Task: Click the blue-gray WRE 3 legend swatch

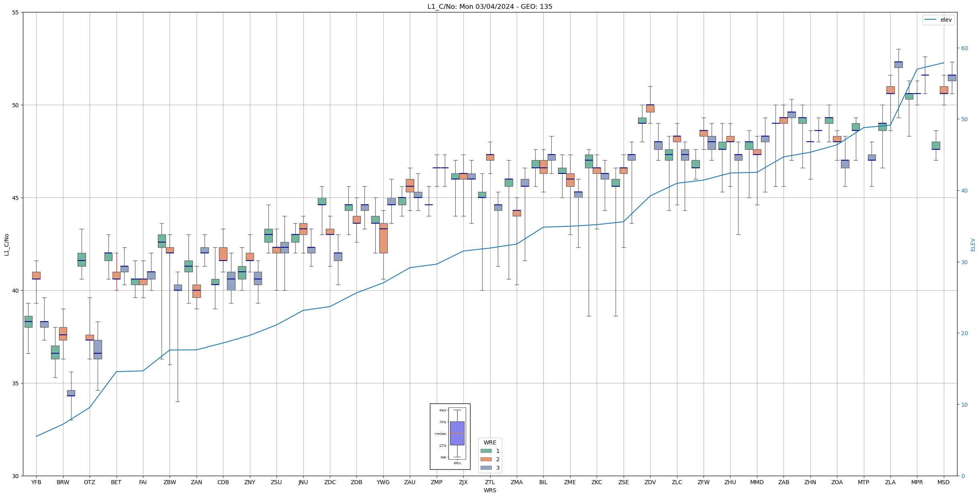Action: (486, 468)
